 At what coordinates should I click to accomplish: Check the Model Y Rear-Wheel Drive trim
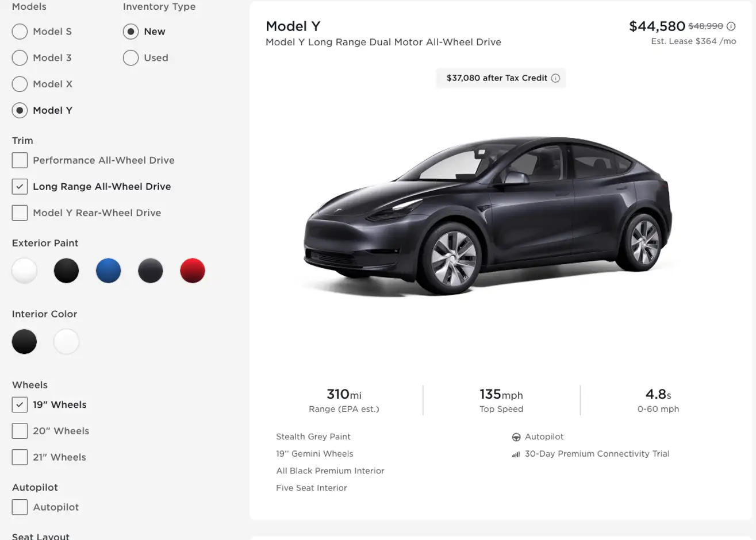click(20, 213)
